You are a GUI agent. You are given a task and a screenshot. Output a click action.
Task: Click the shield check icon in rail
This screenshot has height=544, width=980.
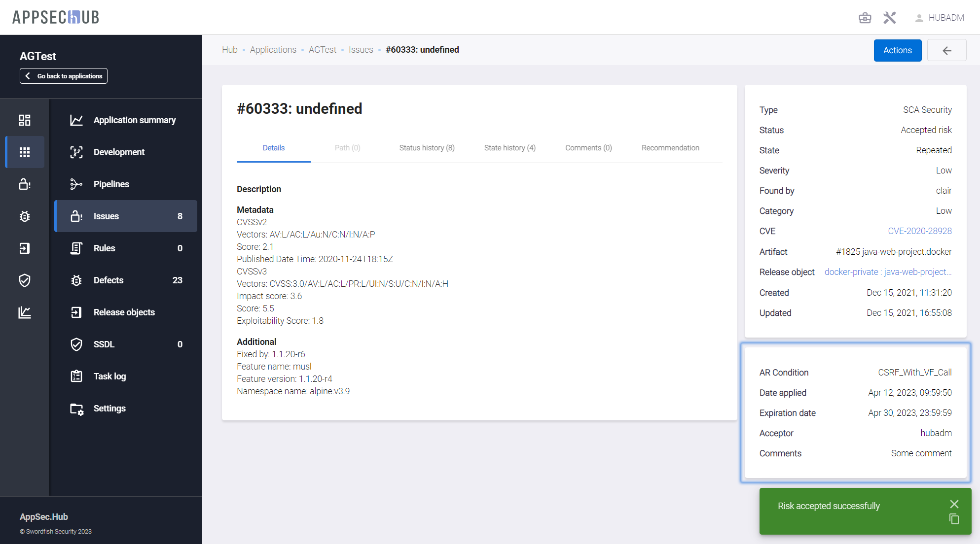tap(25, 280)
